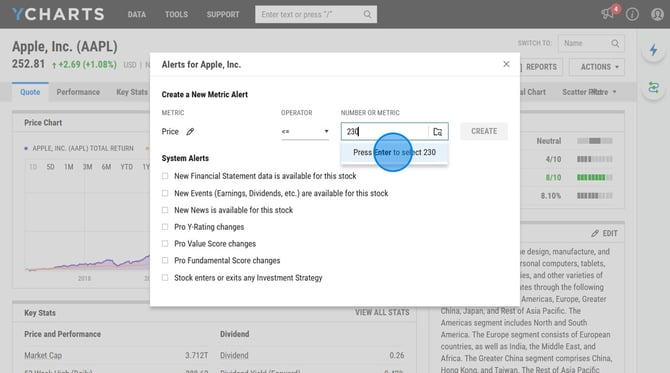Screen dimensions: 670x373
Task: Edit the Price metric with pencil icon
Action: click(x=190, y=132)
